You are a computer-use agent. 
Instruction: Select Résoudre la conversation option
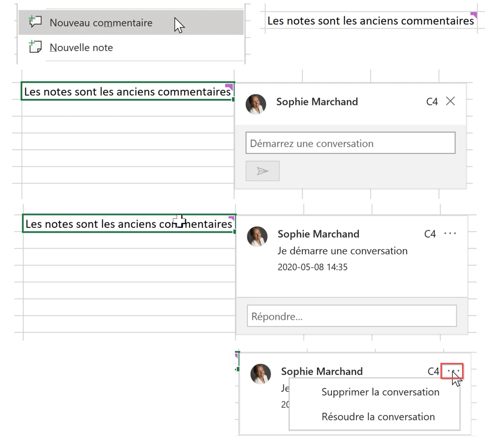pyautogui.click(x=378, y=417)
